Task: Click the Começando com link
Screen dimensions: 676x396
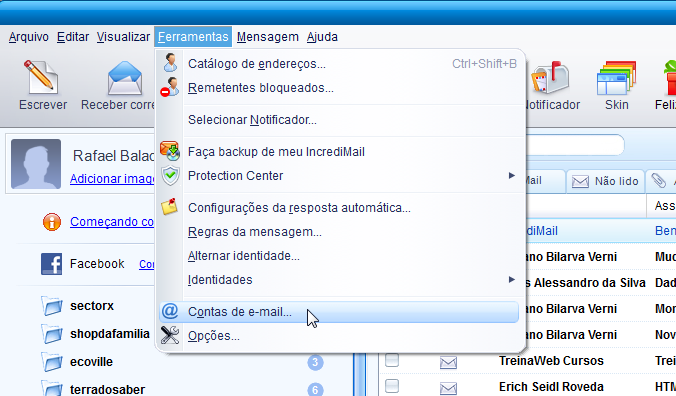Action: pos(112,221)
